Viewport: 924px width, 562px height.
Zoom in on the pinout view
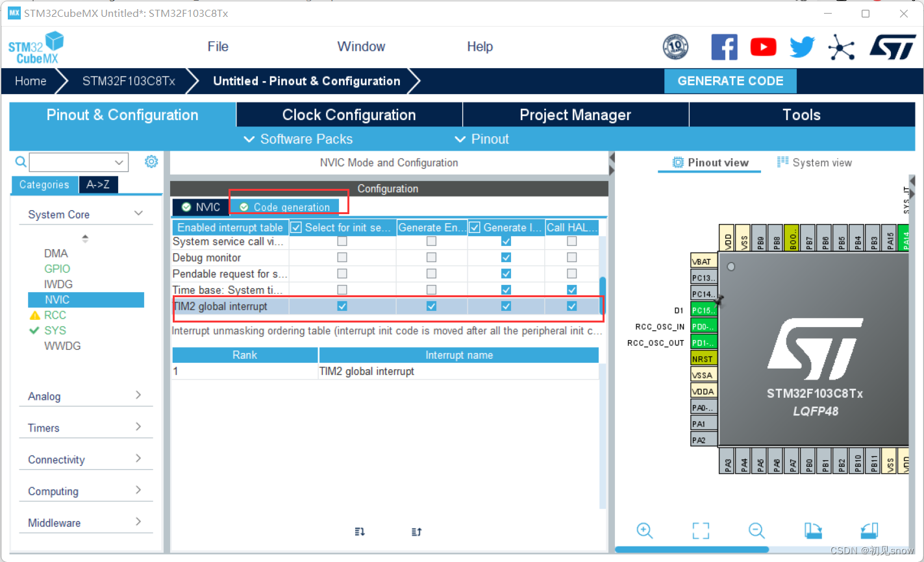tap(645, 530)
